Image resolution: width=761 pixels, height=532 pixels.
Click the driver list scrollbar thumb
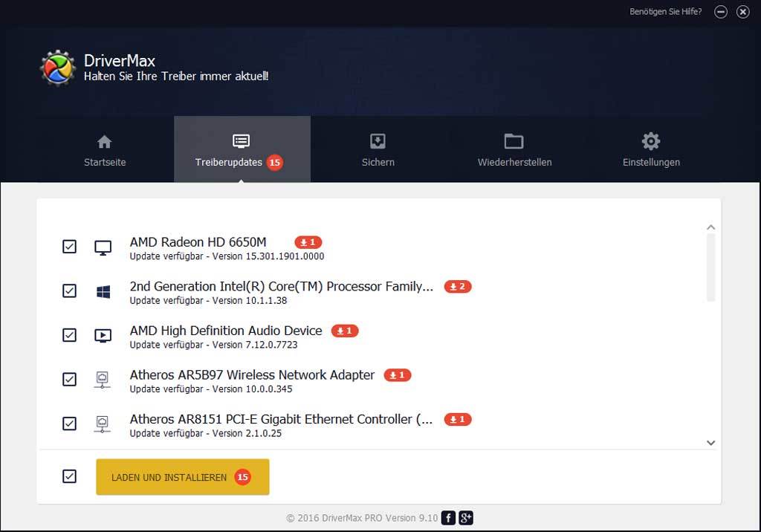click(x=711, y=268)
